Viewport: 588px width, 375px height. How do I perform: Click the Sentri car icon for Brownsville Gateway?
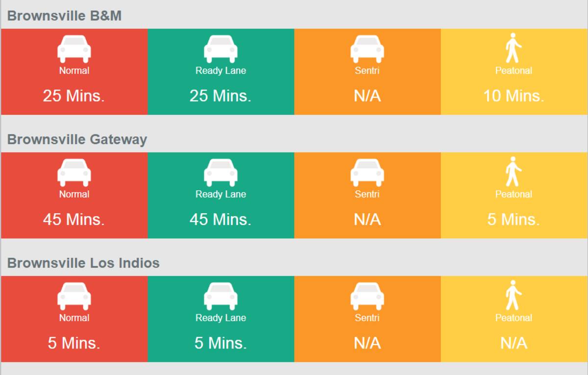coord(367,173)
